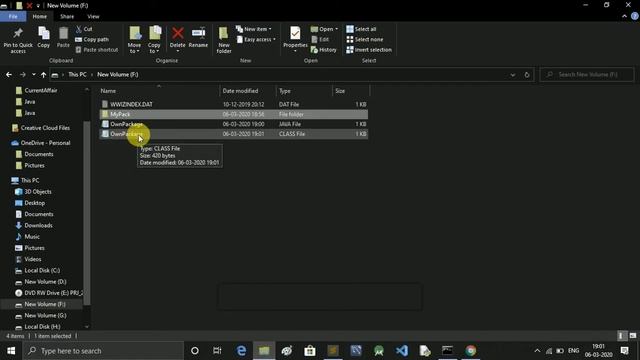This screenshot has height=360, width=640.
Task: Go forward in folder history
Action: pos(22,75)
